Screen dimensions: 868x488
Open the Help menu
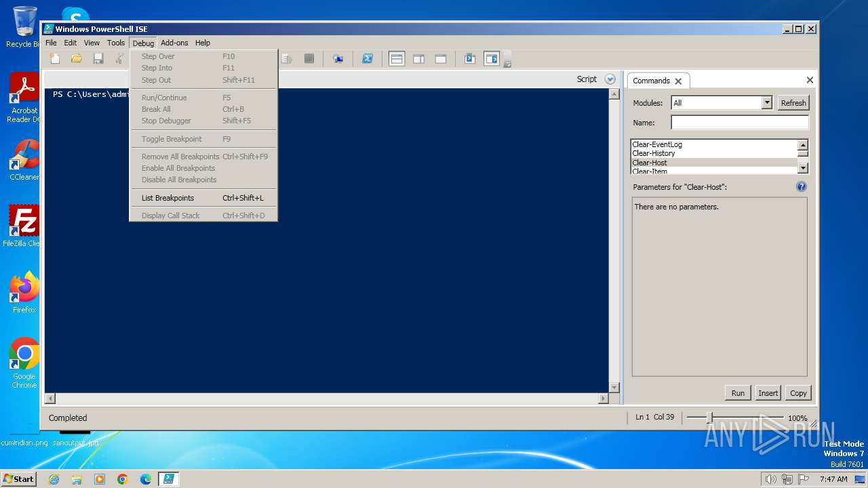click(x=203, y=43)
